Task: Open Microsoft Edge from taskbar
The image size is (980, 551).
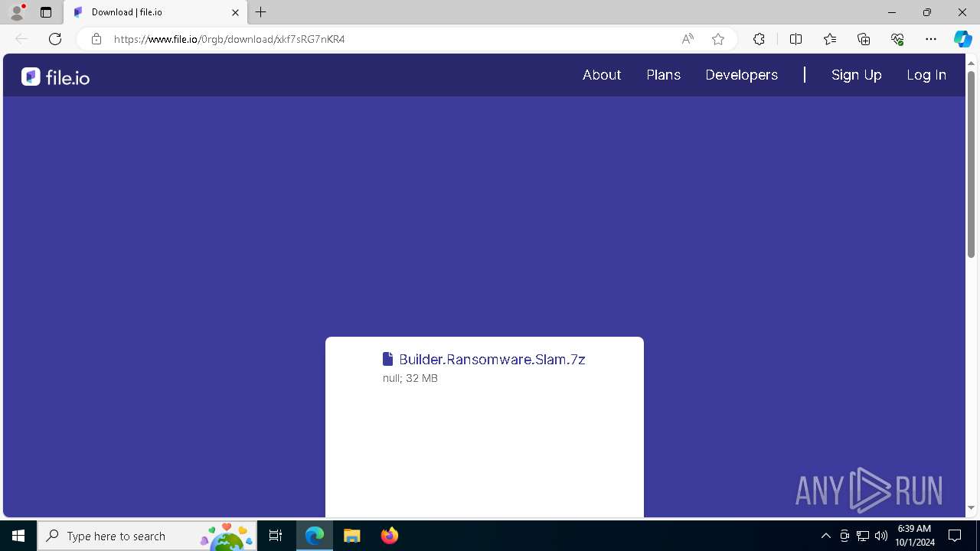Action: tap(315, 536)
